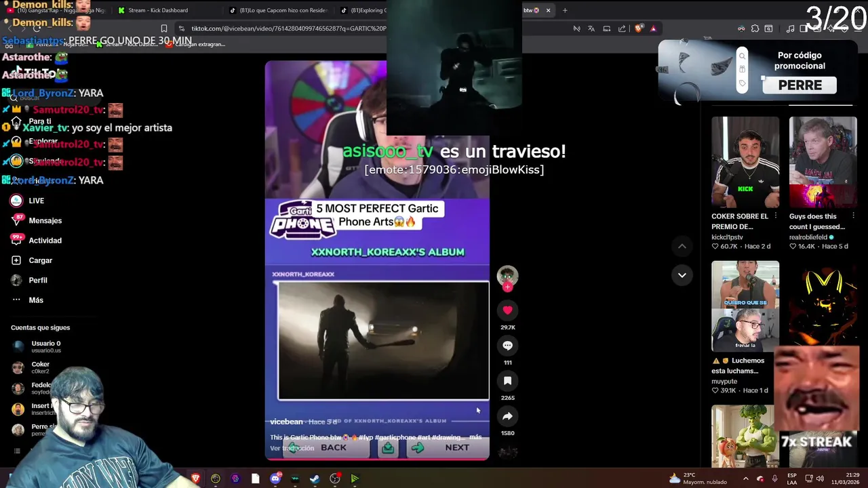
Task: Expand the Más menu in sidebar
Action: (x=27, y=300)
